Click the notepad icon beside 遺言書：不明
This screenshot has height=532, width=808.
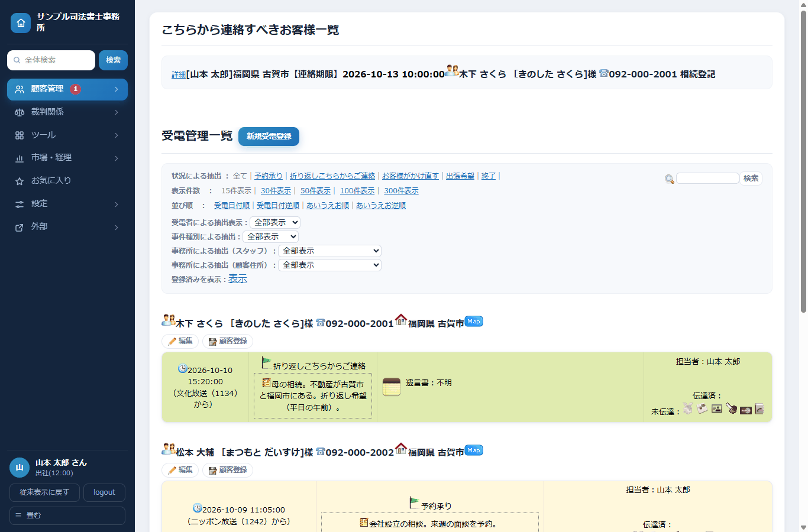click(392, 387)
